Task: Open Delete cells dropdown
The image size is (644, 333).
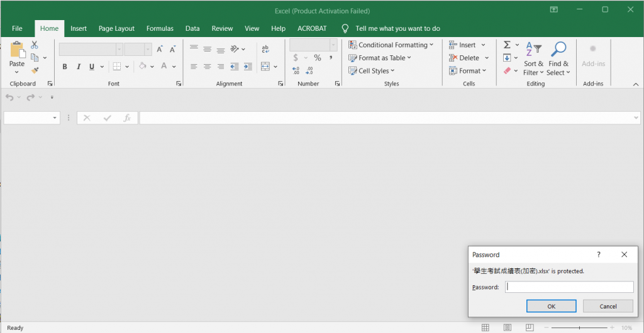Action: tap(469, 58)
